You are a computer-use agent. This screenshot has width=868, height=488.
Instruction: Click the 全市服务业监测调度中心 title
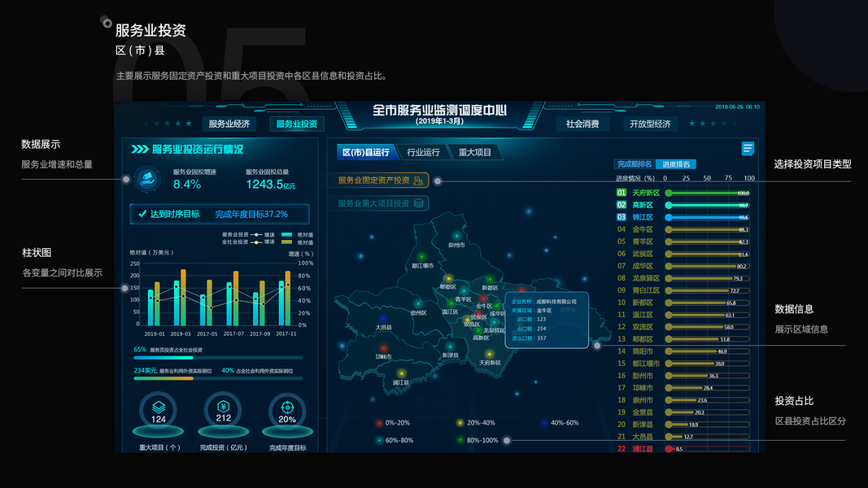point(439,110)
